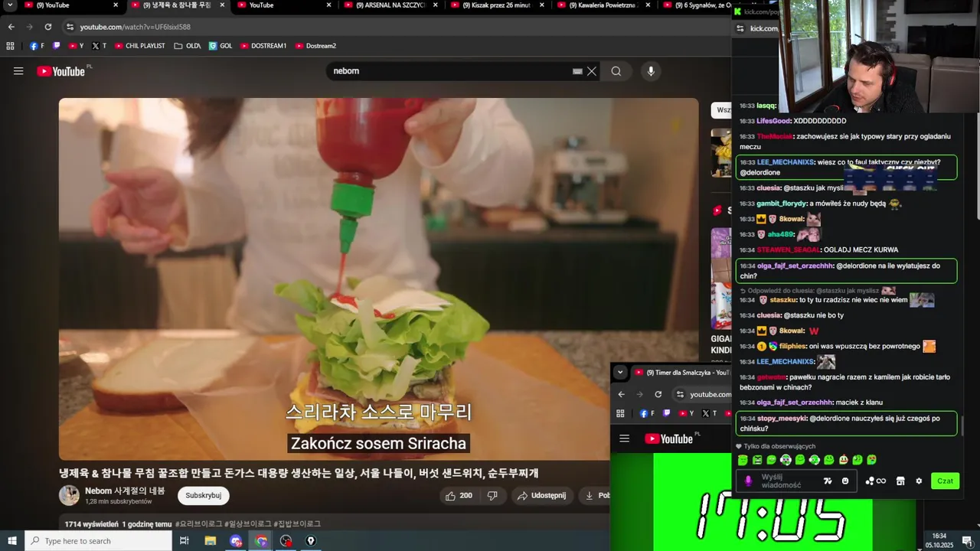Expand the OLD\ bookmarks folder

[x=188, y=46]
